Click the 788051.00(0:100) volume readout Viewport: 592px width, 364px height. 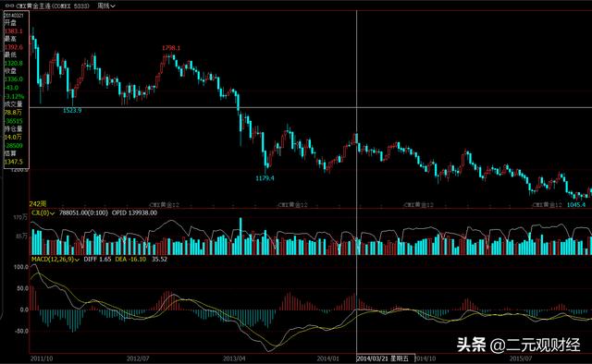(83, 213)
